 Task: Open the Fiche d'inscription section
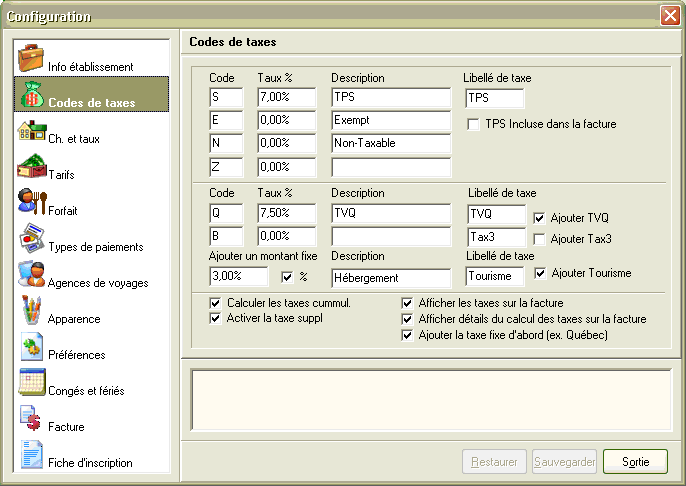tap(90, 463)
